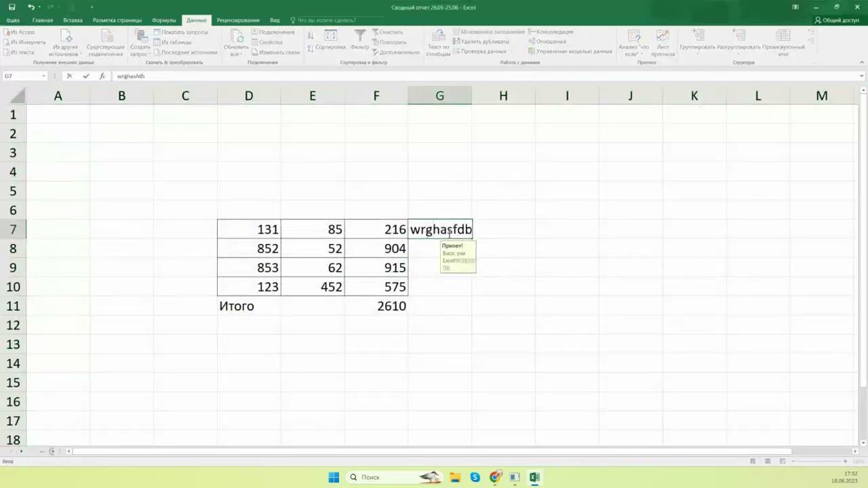This screenshot has width=868, height=488.
Task: Click the Общий доступ button
Action: click(x=837, y=20)
